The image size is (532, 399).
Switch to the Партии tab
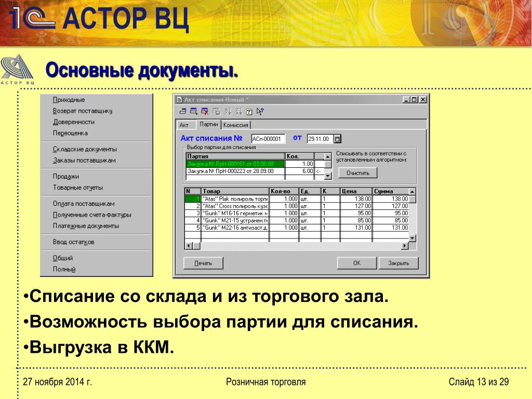[209, 124]
